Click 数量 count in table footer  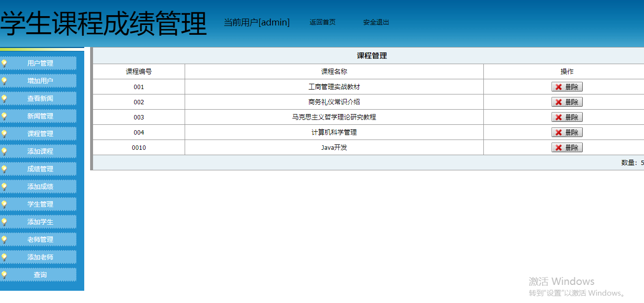(632, 163)
